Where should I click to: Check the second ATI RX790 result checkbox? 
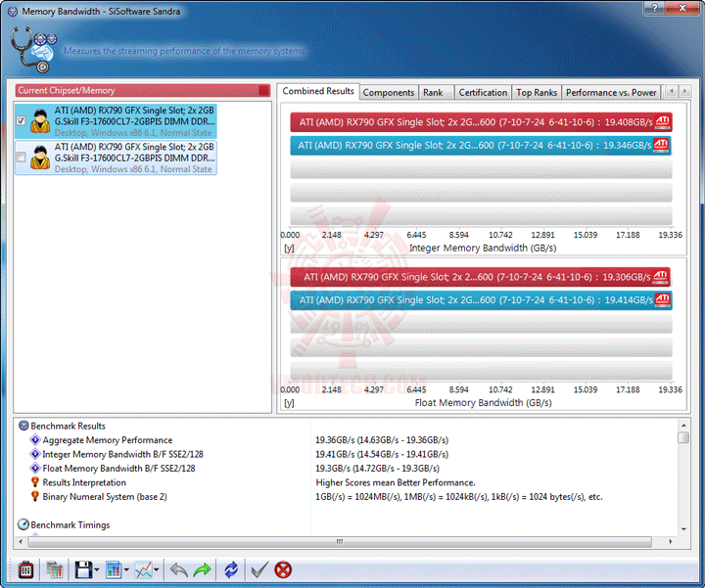[x=21, y=157]
